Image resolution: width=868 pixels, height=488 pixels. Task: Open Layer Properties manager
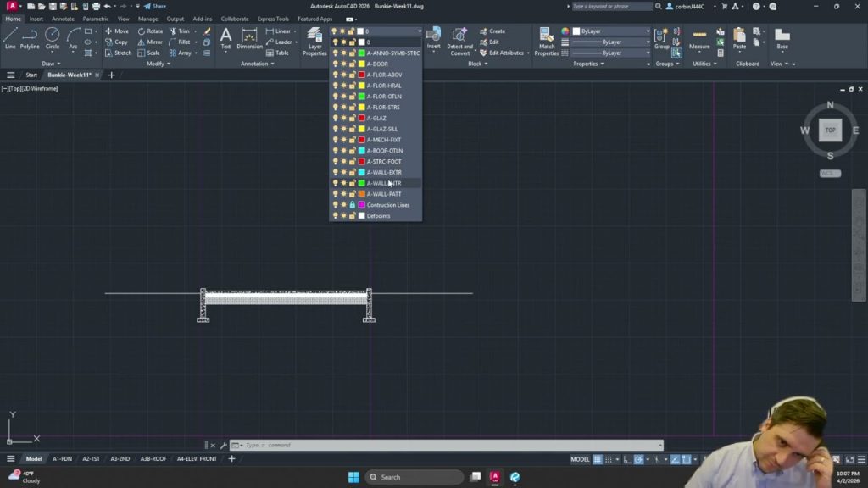(x=314, y=41)
